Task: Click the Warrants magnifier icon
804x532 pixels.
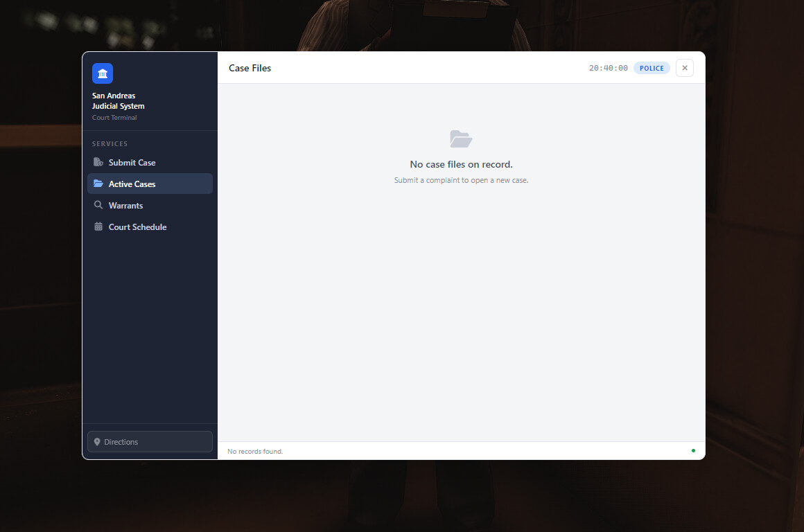Action: (x=98, y=205)
